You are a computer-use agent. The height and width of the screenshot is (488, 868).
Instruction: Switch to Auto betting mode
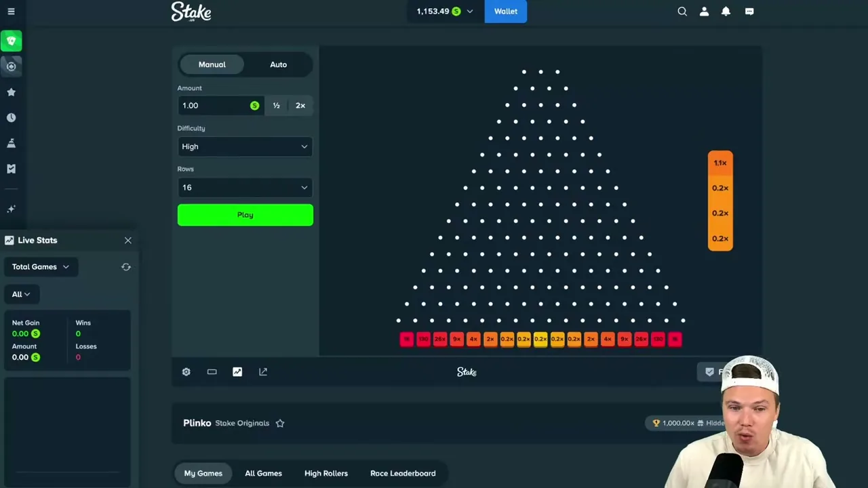tap(278, 64)
